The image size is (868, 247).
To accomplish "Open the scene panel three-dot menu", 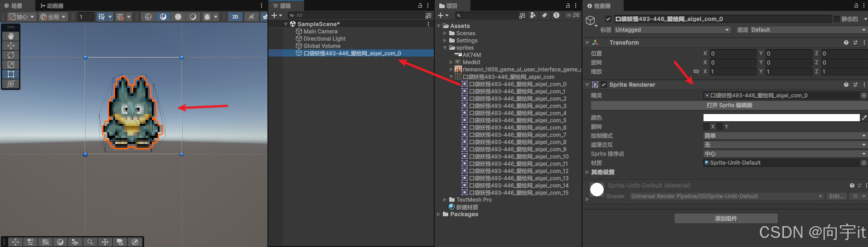I will click(x=262, y=5).
